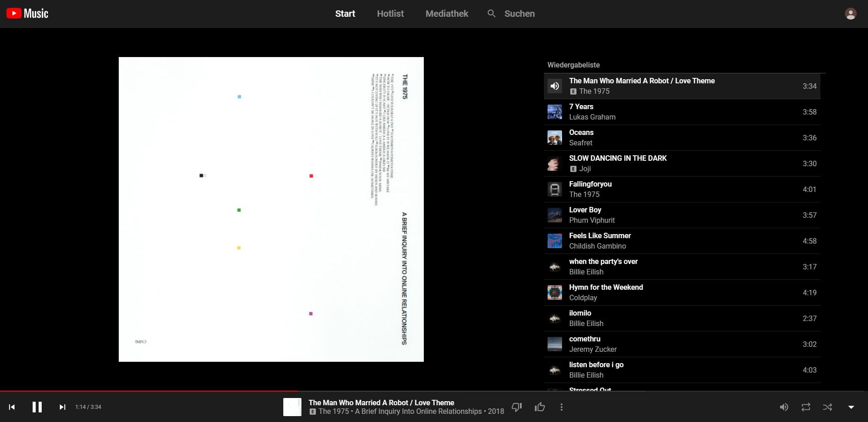Click the large album cover artwork
Image resolution: width=868 pixels, height=422 pixels.
pyautogui.click(x=271, y=209)
